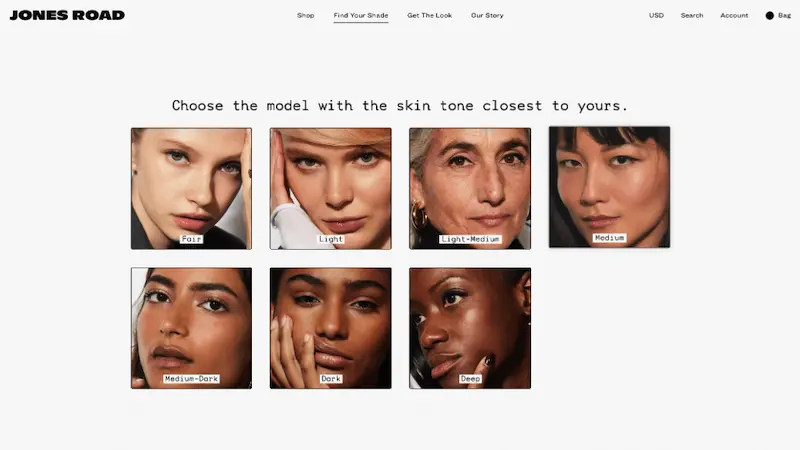
Task: Open the Account link
Action: coord(734,15)
